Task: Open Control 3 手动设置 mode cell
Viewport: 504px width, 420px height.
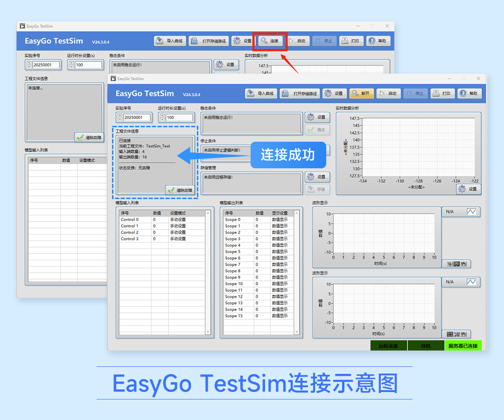Action: coord(186,239)
